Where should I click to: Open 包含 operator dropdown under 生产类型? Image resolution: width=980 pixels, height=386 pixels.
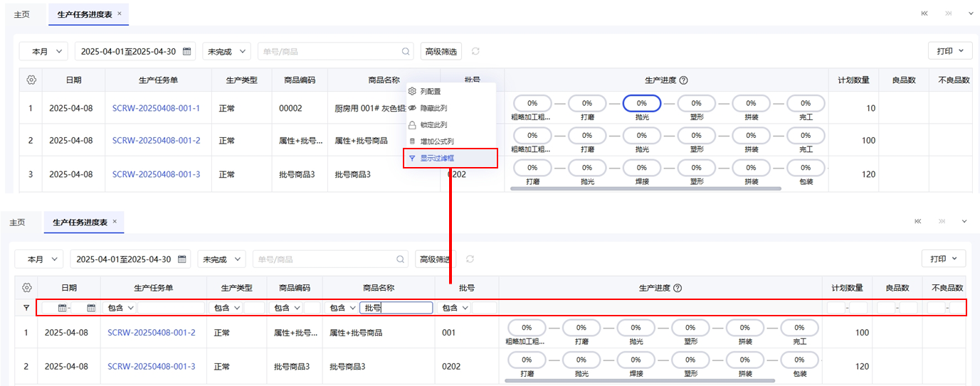pos(228,308)
